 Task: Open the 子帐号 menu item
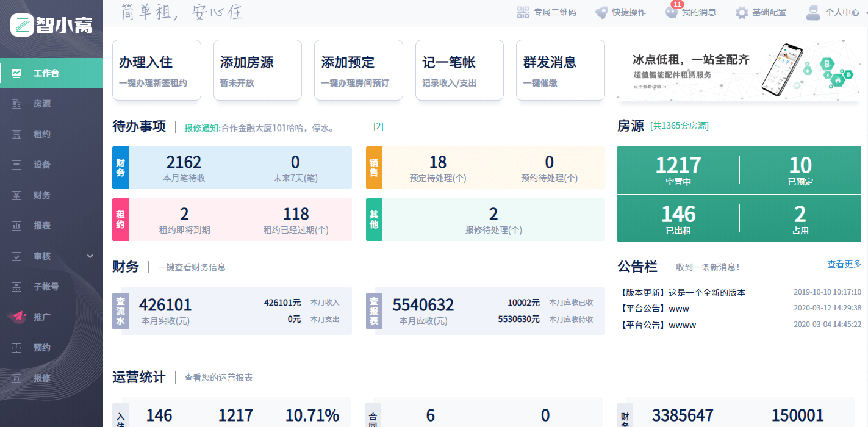point(51,287)
